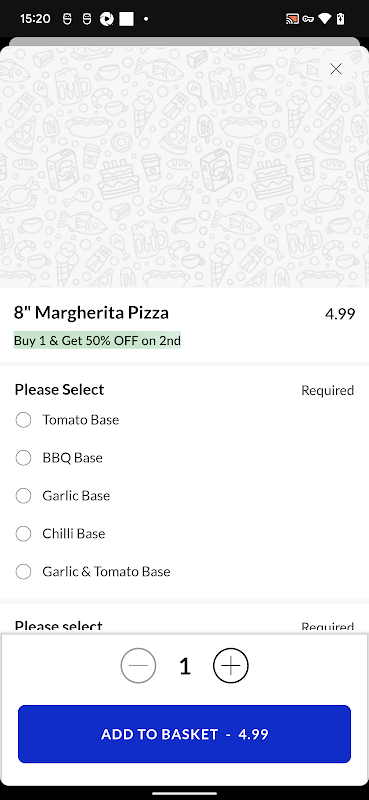Tap the first Please Select section header
The height and width of the screenshot is (800, 369).
point(59,390)
